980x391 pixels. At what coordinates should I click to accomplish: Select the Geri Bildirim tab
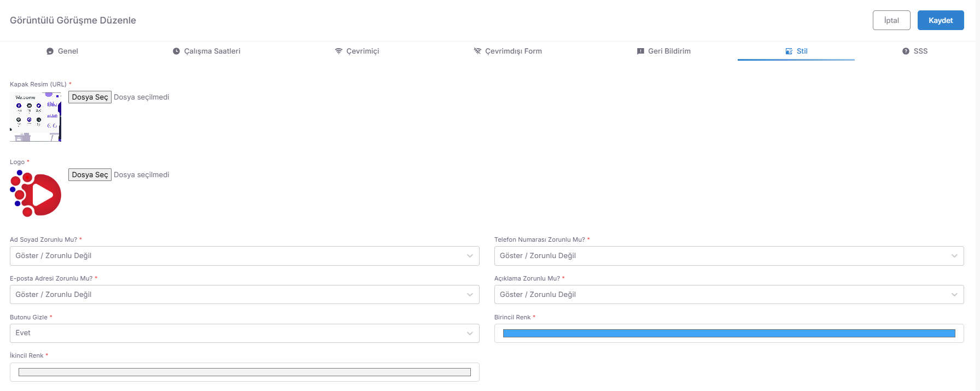tap(664, 51)
